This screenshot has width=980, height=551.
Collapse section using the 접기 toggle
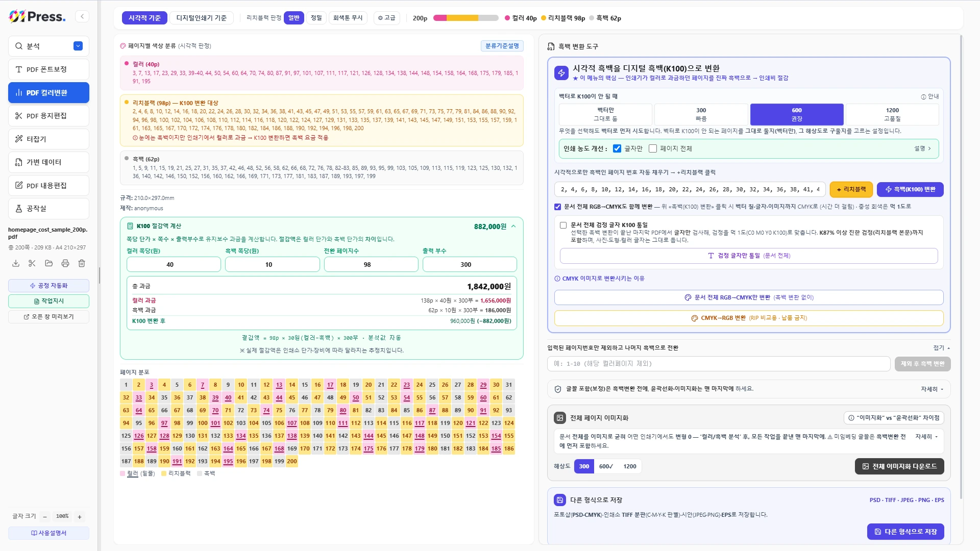click(942, 348)
